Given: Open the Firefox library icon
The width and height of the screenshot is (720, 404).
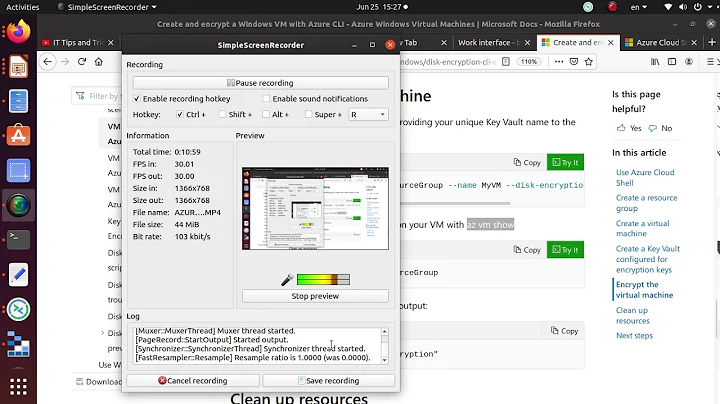Looking at the screenshot, I should point(655,62).
